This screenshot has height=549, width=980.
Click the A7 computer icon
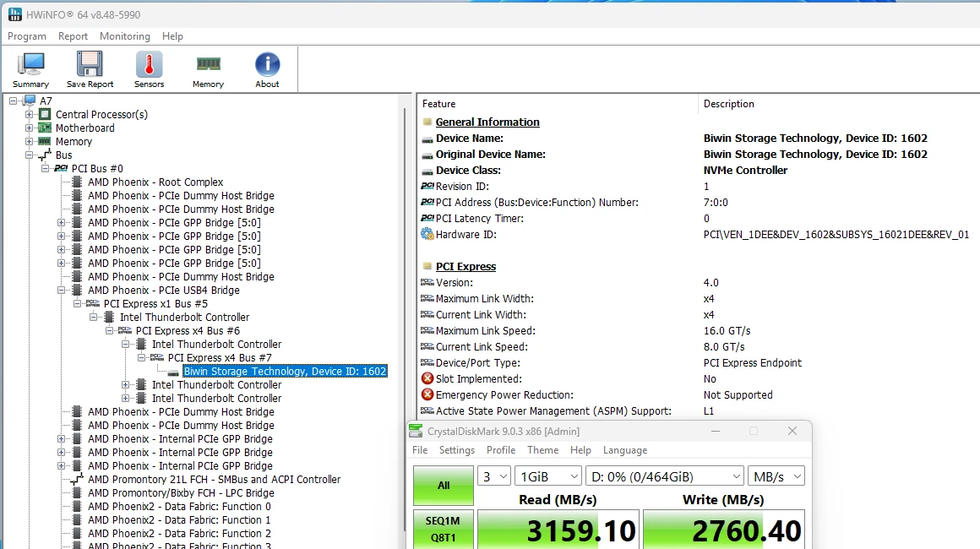coord(29,101)
